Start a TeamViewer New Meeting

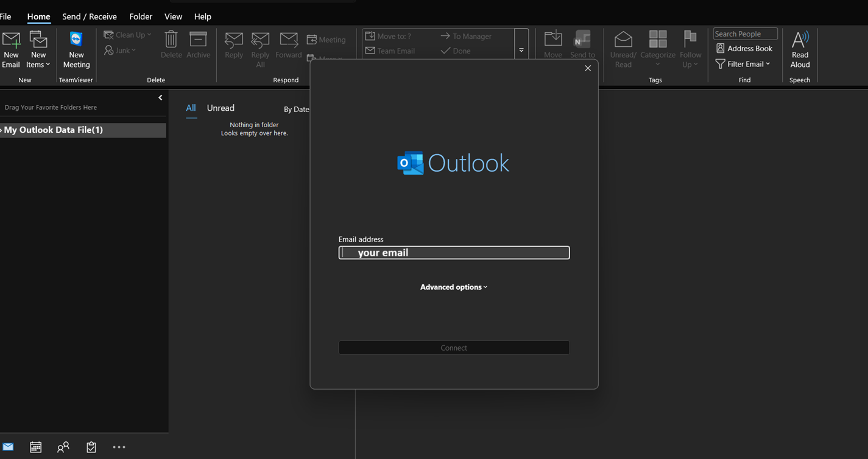(x=76, y=49)
